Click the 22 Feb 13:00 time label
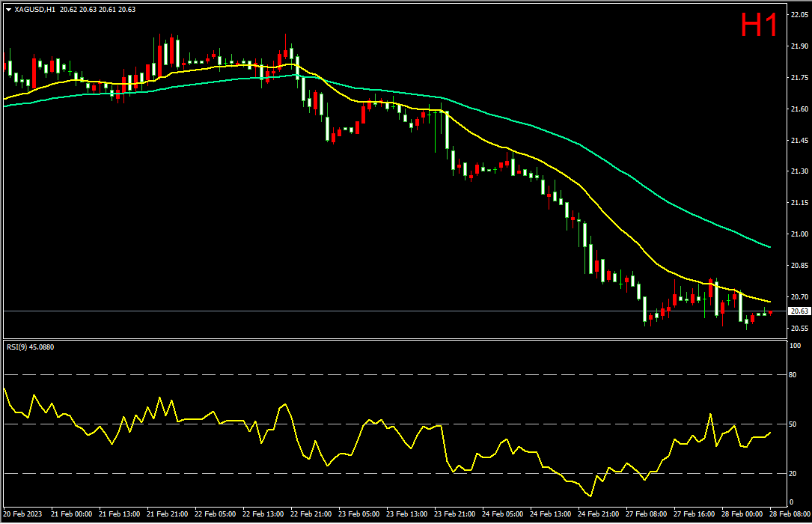 coord(263,514)
